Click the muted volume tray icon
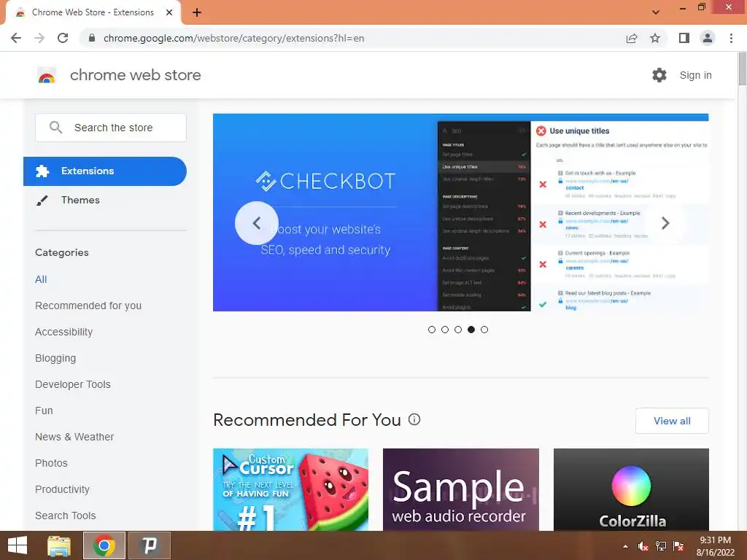 [x=643, y=546]
